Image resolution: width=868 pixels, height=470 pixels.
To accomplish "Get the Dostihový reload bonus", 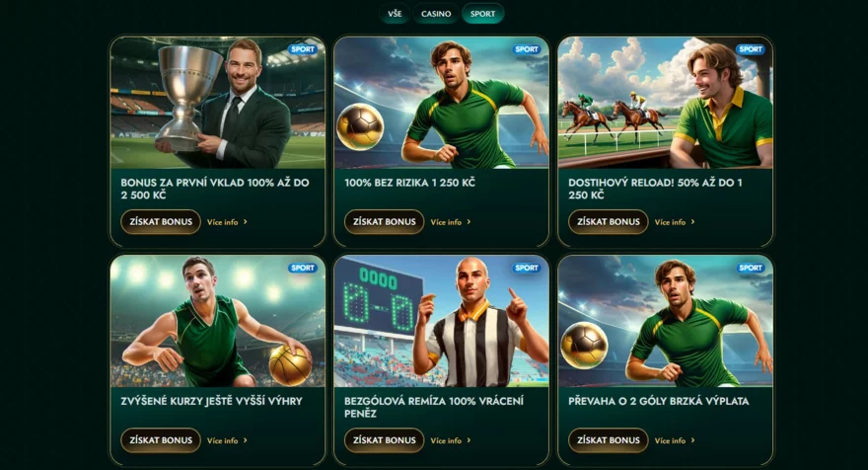I will coord(609,222).
